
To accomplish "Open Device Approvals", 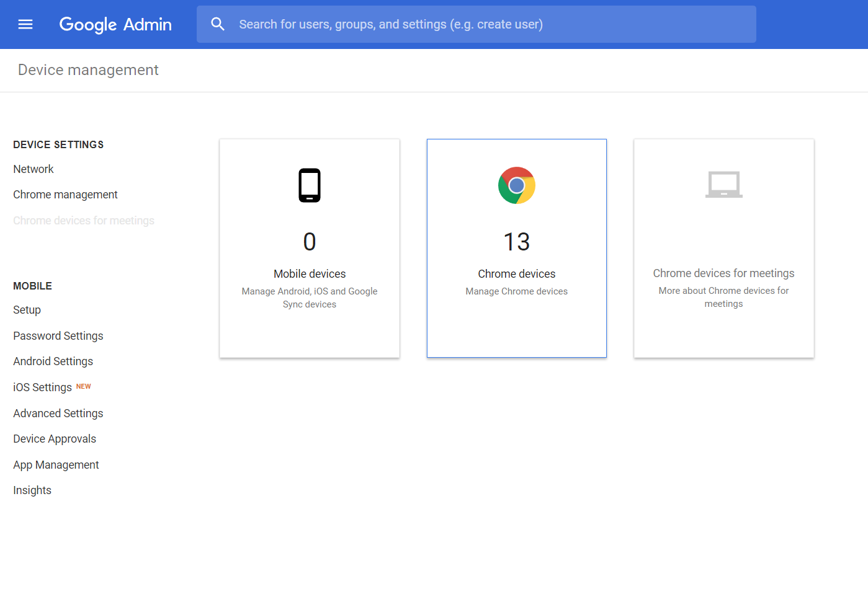I will click(x=55, y=439).
